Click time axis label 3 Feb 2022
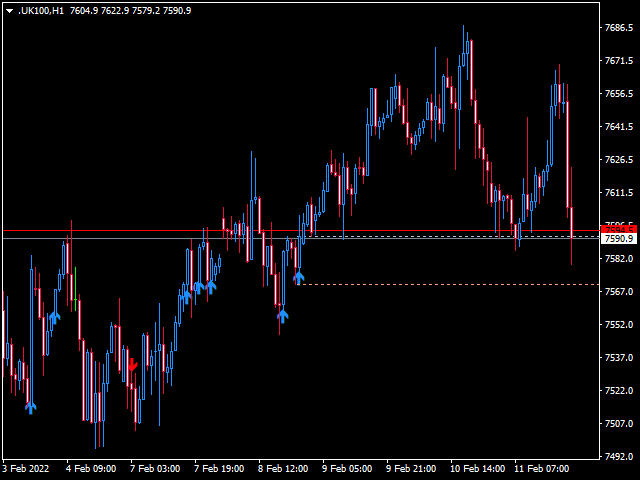The image size is (640, 480). coord(26,469)
